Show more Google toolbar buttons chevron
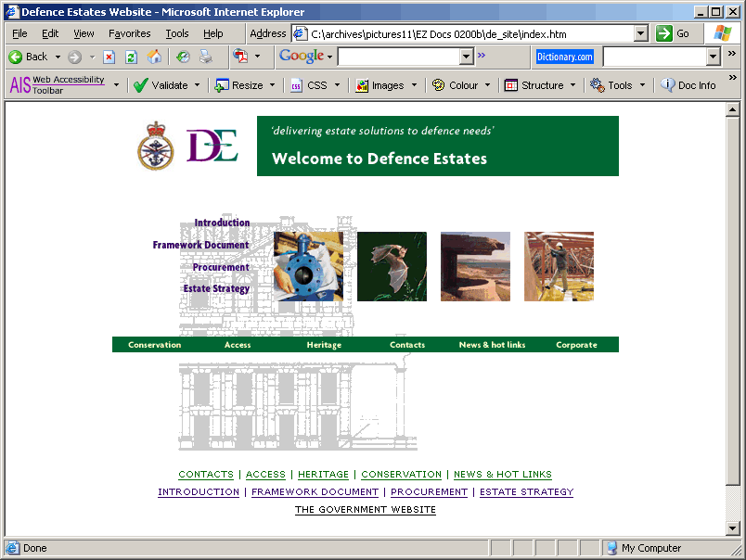 482,55
